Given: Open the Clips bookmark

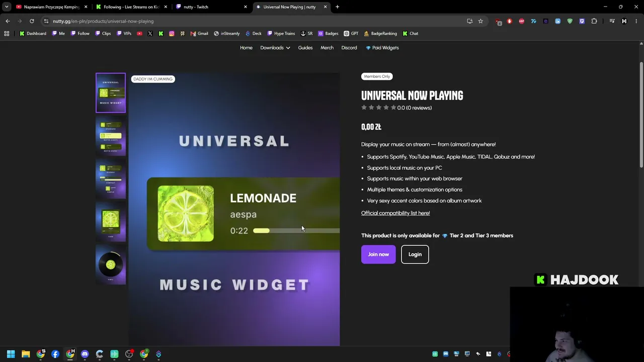Looking at the screenshot, I should (x=103, y=34).
